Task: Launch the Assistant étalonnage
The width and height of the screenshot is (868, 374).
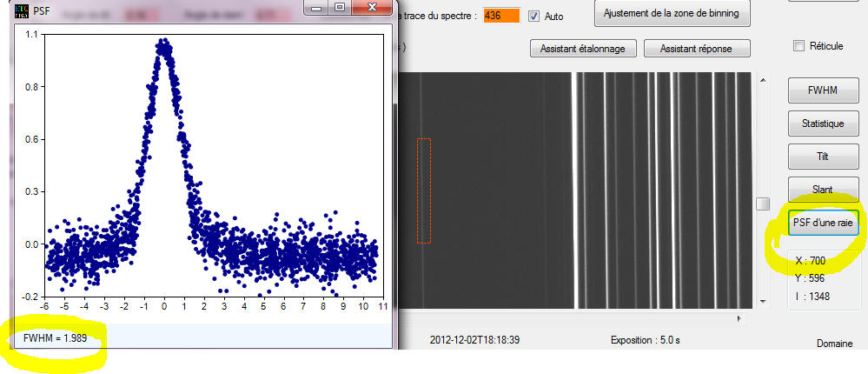Action: (x=583, y=49)
